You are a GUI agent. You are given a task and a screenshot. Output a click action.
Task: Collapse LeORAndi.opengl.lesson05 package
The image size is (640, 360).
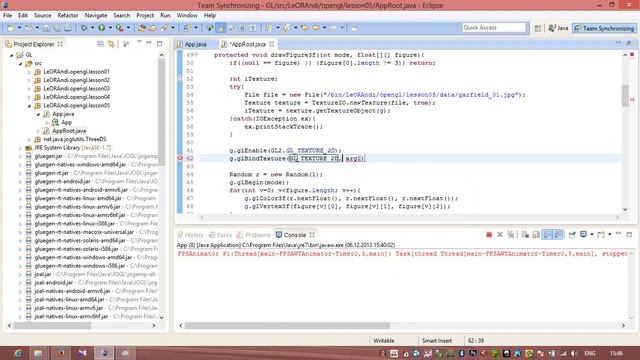point(29,106)
